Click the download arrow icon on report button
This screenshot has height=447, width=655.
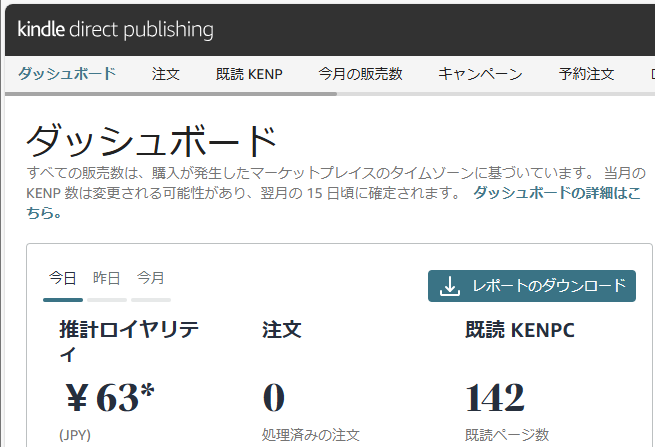(450, 286)
